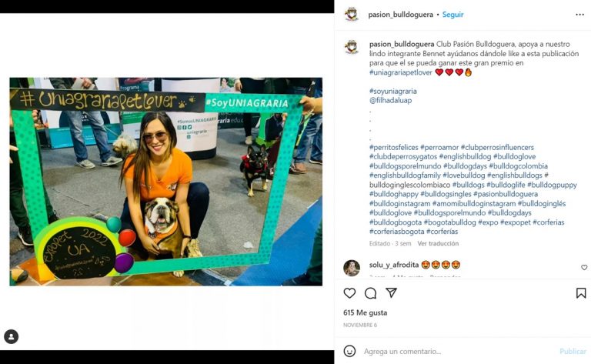The width and height of the screenshot is (591, 364).
Task: View the 615 Me gusta likes list
Action: (x=365, y=312)
